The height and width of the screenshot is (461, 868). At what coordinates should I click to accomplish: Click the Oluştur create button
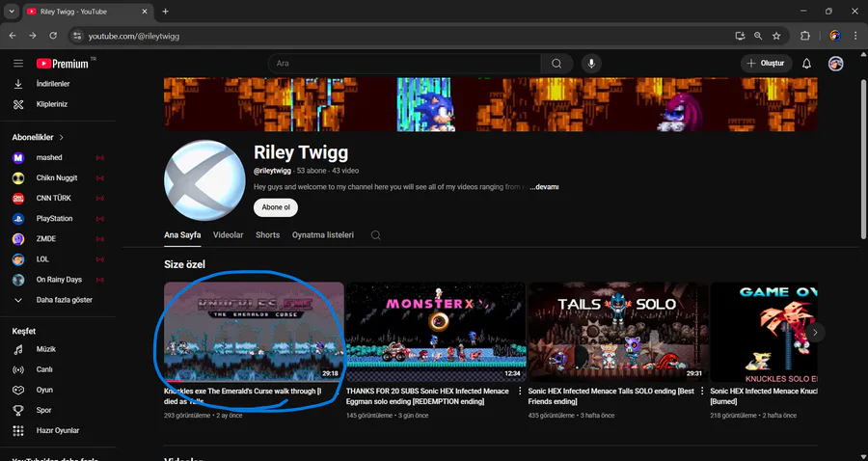[x=766, y=64]
